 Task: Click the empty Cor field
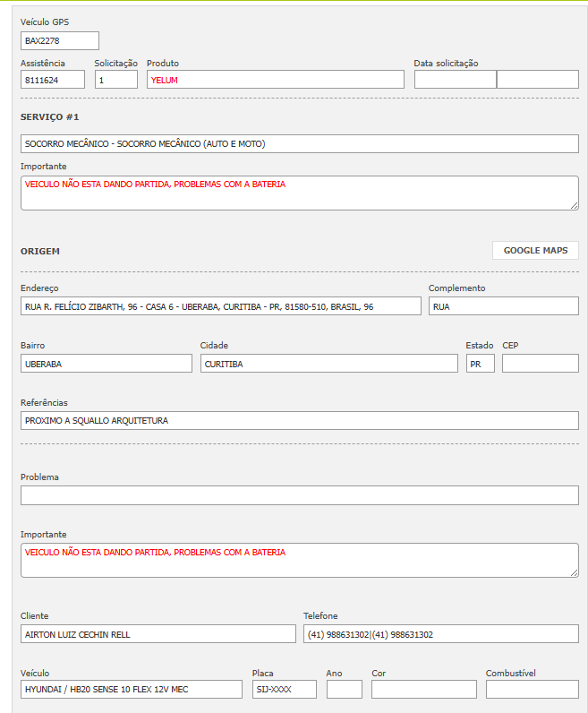pyautogui.click(x=423, y=690)
